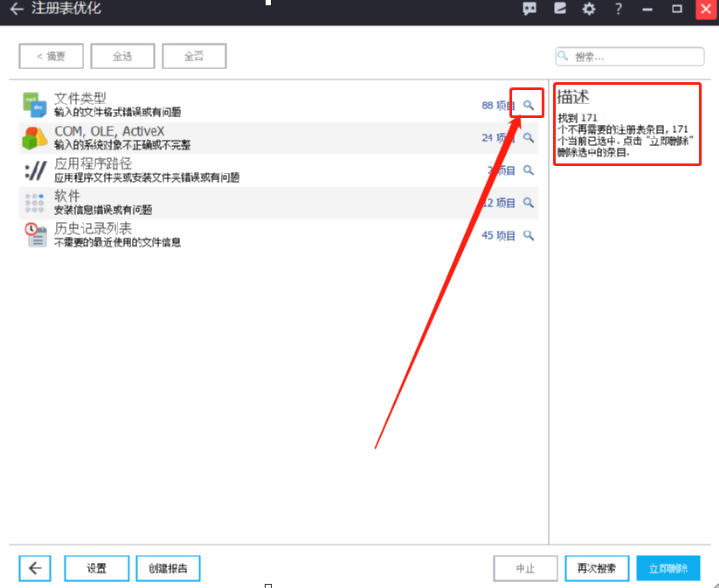Click description 不需要的最近使用的文件信息
This screenshot has width=719, height=588.
[117, 242]
